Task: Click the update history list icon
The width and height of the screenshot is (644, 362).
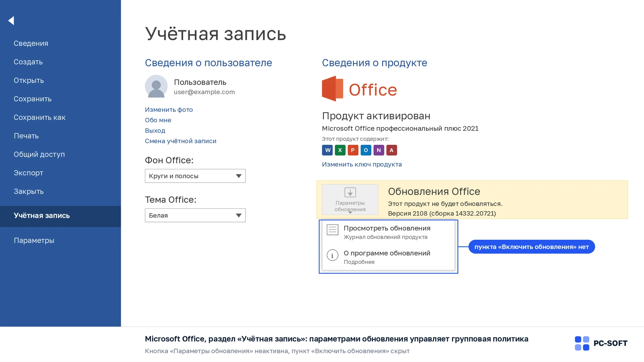Action: point(332,230)
